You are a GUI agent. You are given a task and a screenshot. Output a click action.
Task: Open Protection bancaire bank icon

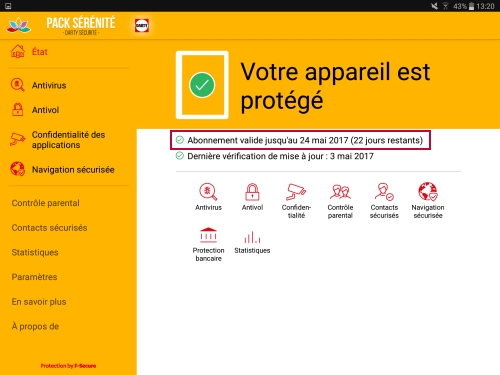coord(208,235)
